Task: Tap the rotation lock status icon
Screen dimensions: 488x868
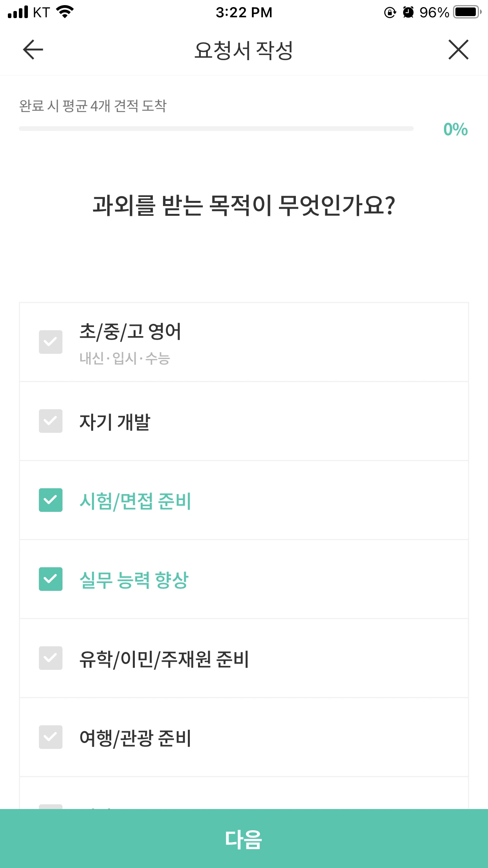Action: click(390, 13)
